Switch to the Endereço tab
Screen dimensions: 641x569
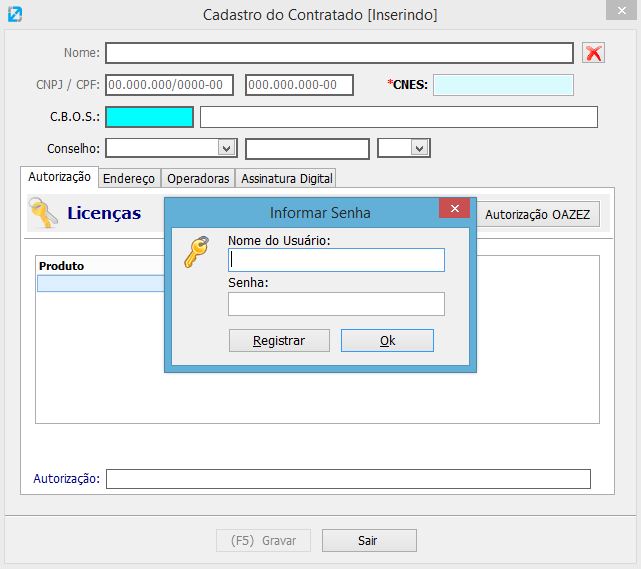(x=129, y=179)
